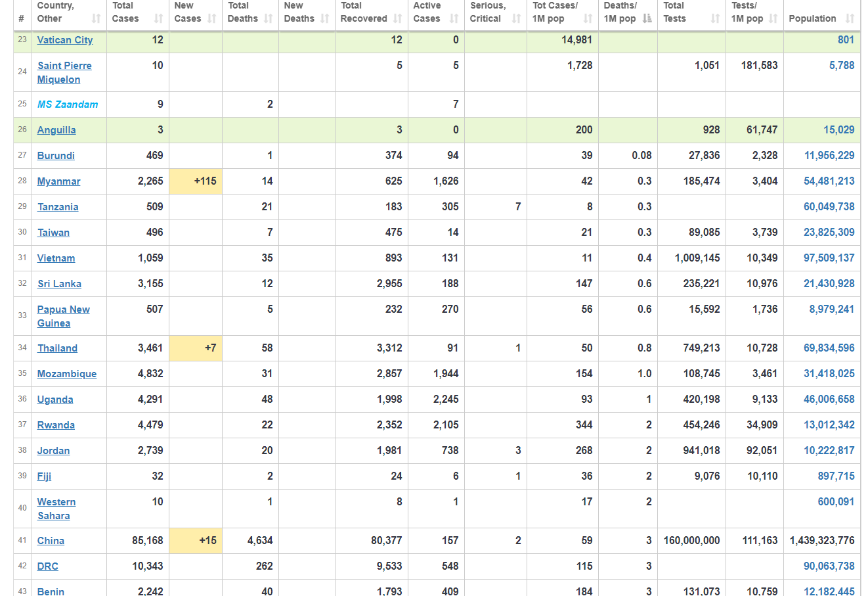This screenshot has height=596, width=868.
Task: Sort by Total Tests column arrow icon
Action: (x=715, y=18)
